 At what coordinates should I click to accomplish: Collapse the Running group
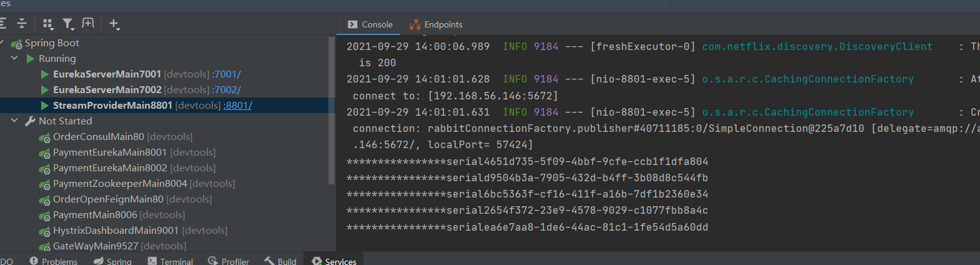tap(14, 58)
